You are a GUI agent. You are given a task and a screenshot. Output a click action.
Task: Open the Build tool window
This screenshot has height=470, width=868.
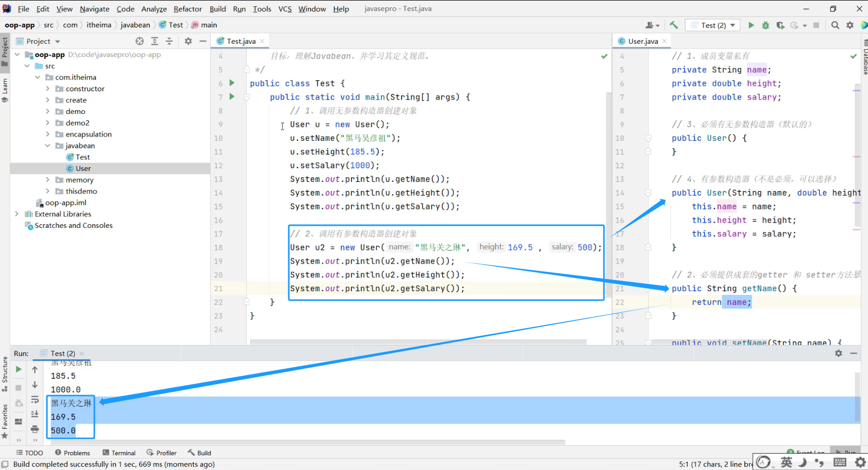pyautogui.click(x=199, y=453)
